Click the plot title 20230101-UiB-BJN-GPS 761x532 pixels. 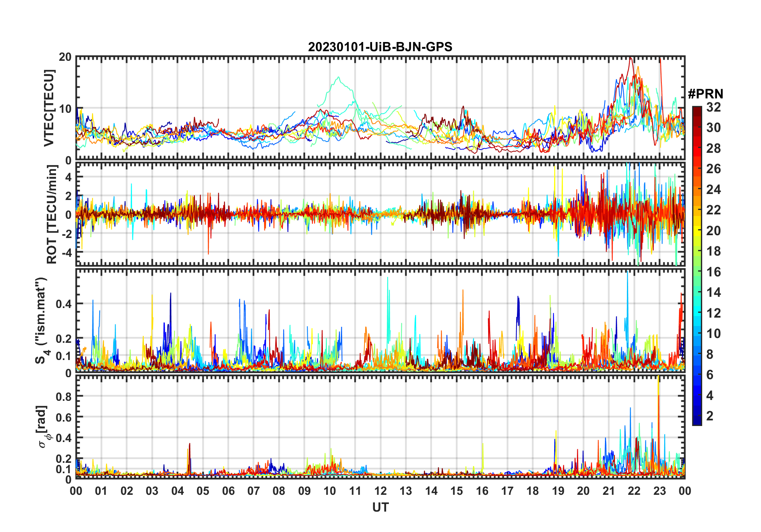[x=380, y=47]
